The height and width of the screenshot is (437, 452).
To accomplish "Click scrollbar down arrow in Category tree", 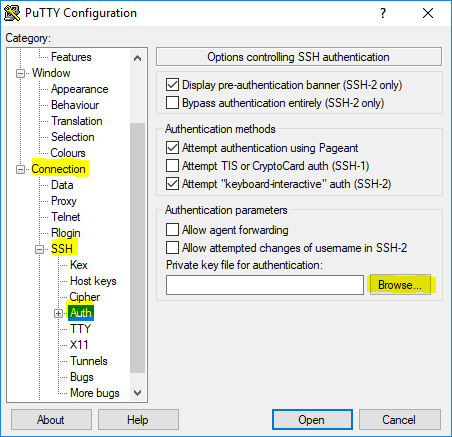I will [x=137, y=393].
